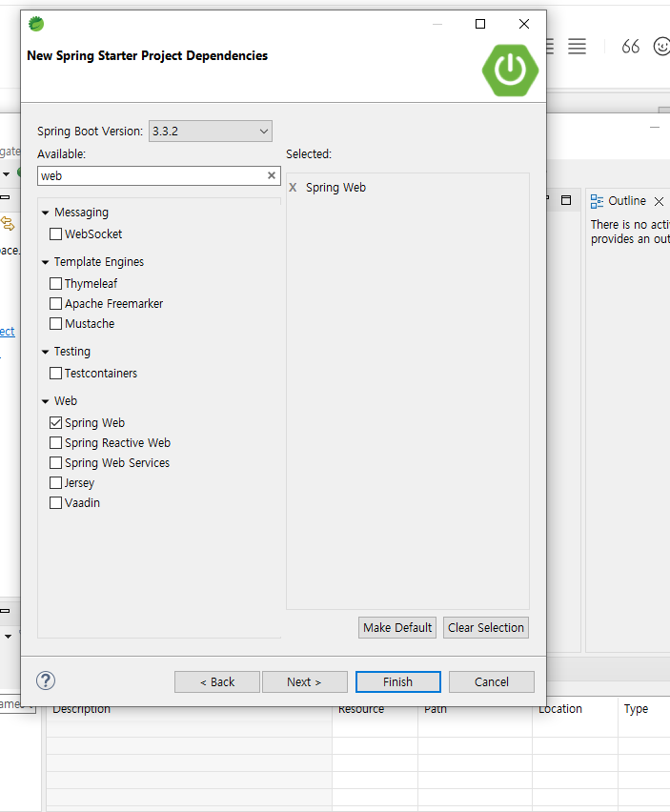The image size is (670, 812).
Task: Check the Spring Reactive Web checkbox
Action: 55,443
